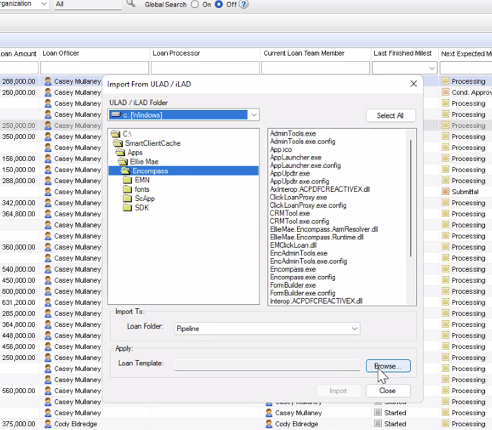Click the 540,000.00 loan amount cell
Image resolution: width=492 pixels, height=430 pixels.
19,269
